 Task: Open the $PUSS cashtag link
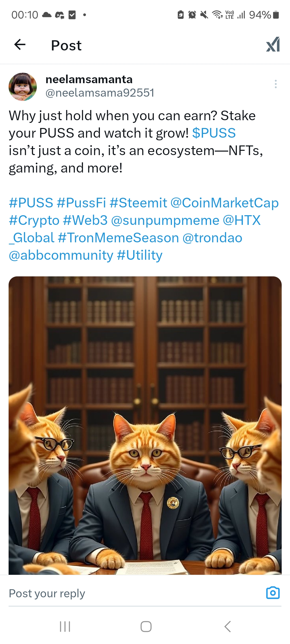pyautogui.click(x=214, y=133)
